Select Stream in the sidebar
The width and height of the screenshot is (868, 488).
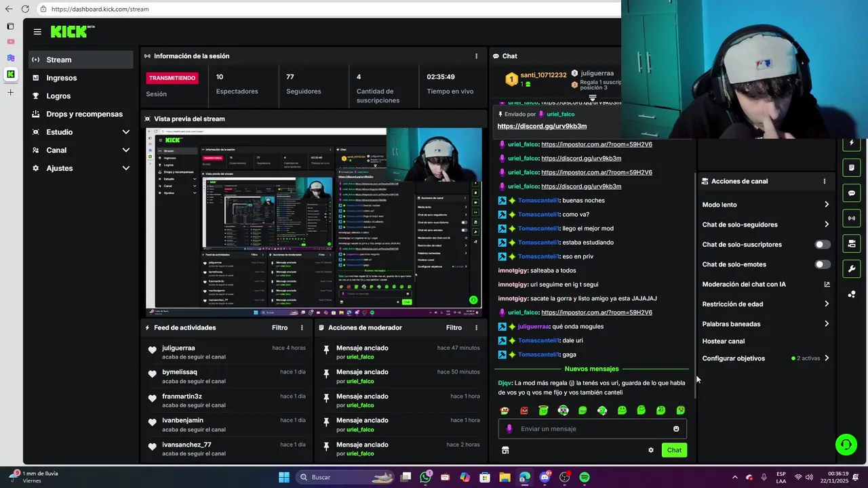(x=81, y=60)
